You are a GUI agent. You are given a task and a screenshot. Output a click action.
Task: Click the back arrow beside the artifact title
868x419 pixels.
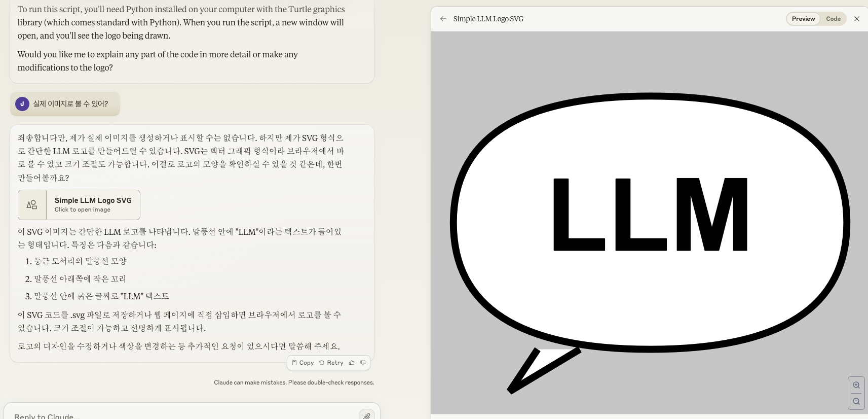pyautogui.click(x=443, y=19)
